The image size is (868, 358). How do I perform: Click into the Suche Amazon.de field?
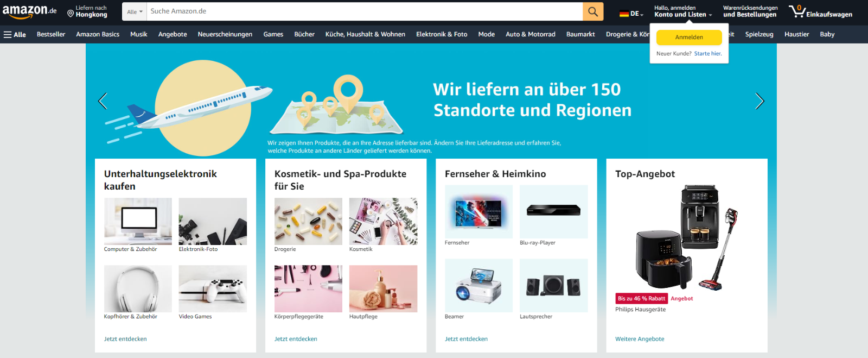click(x=365, y=11)
